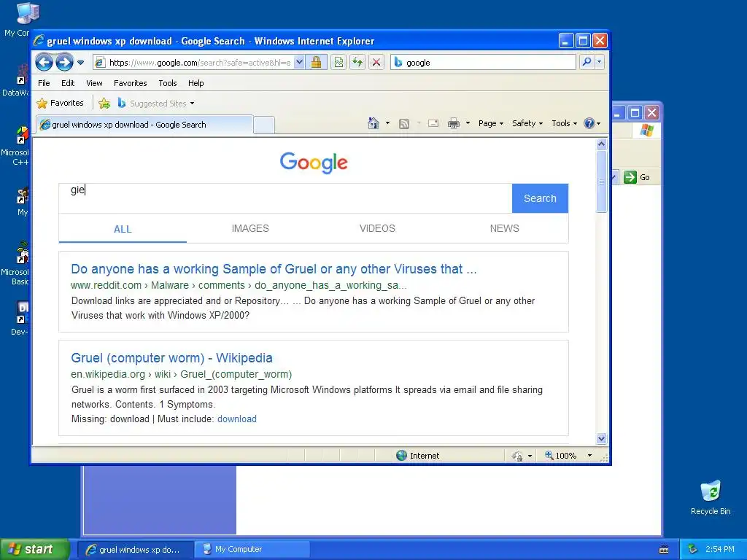
Task: Switch to gruel windows xp taskbar button
Action: click(135, 550)
